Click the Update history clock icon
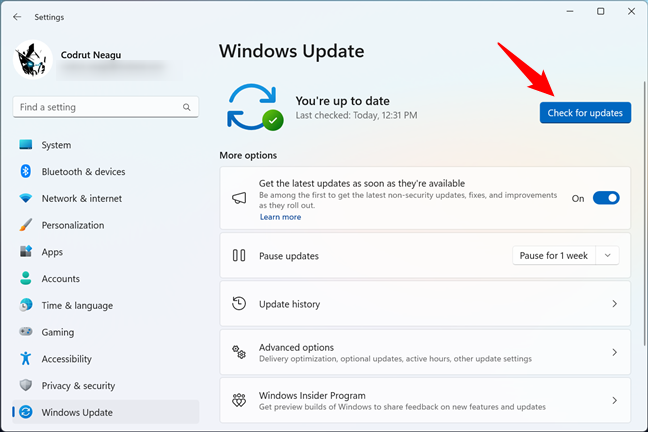 click(x=239, y=303)
